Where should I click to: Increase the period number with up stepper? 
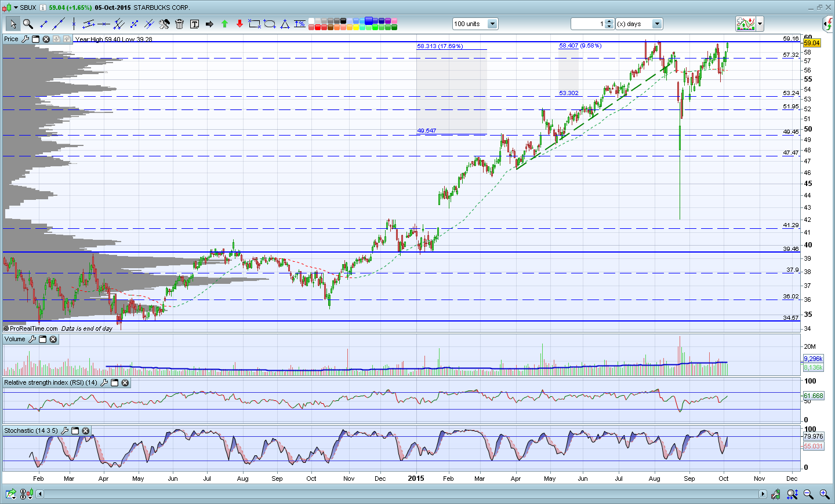(609, 21)
